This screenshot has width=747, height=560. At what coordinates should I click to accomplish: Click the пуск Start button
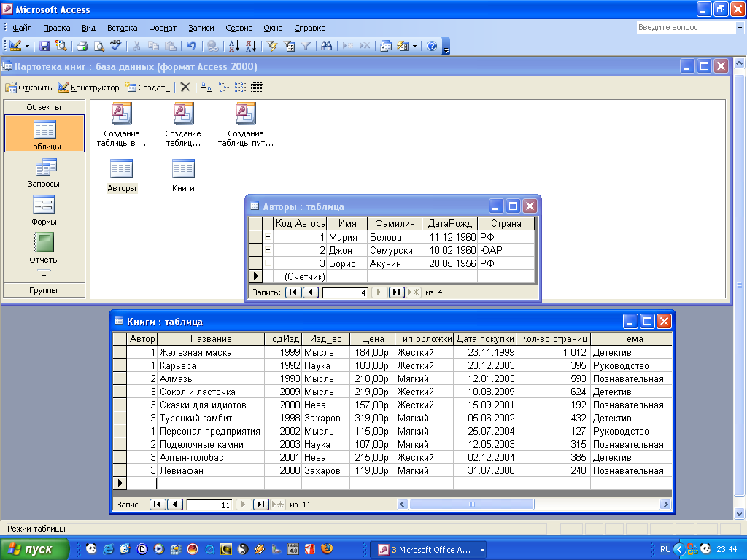pyautogui.click(x=34, y=550)
